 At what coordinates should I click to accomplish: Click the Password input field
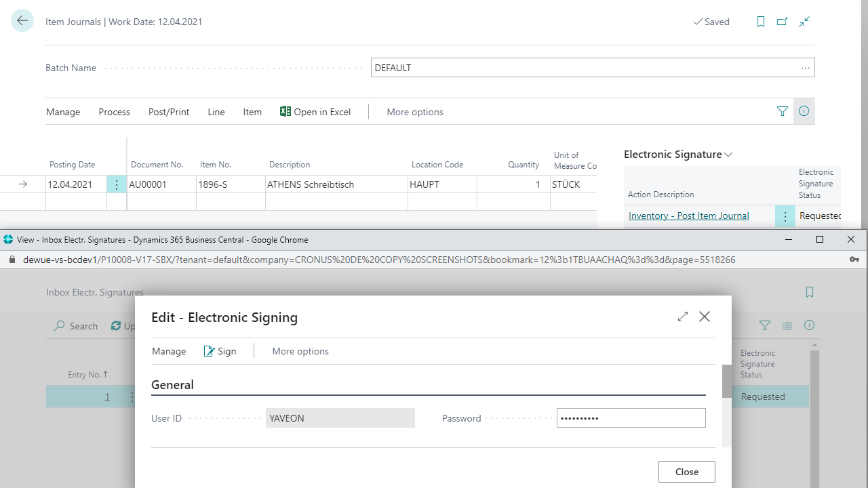tap(631, 418)
